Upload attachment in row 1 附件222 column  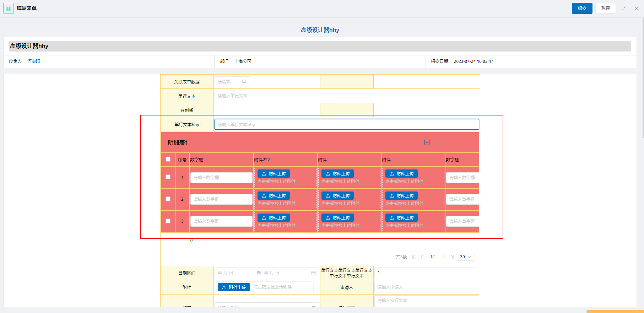pyautogui.click(x=274, y=174)
